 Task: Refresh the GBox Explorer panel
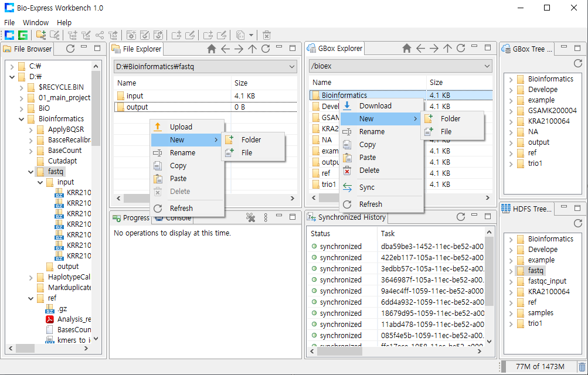461,48
